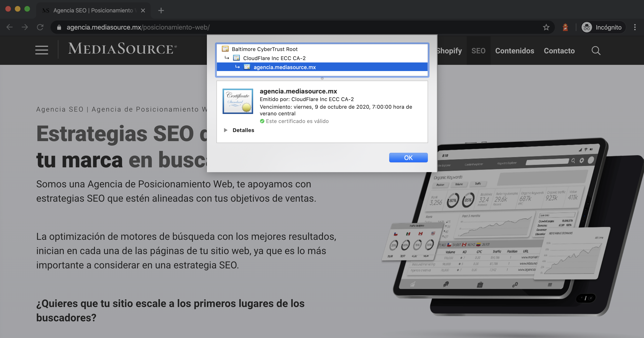The width and height of the screenshot is (644, 338).
Task: Open the Contacto nav item
Action: (559, 51)
